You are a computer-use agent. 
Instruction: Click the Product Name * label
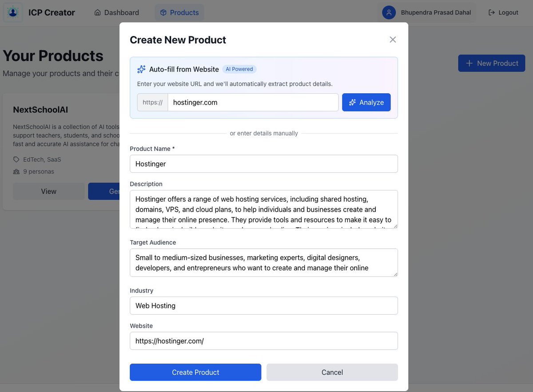[x=152, y=149]
